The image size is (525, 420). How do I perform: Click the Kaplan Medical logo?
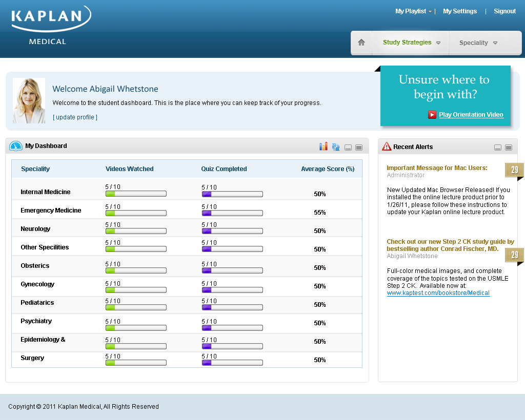[x=51, y=25]
